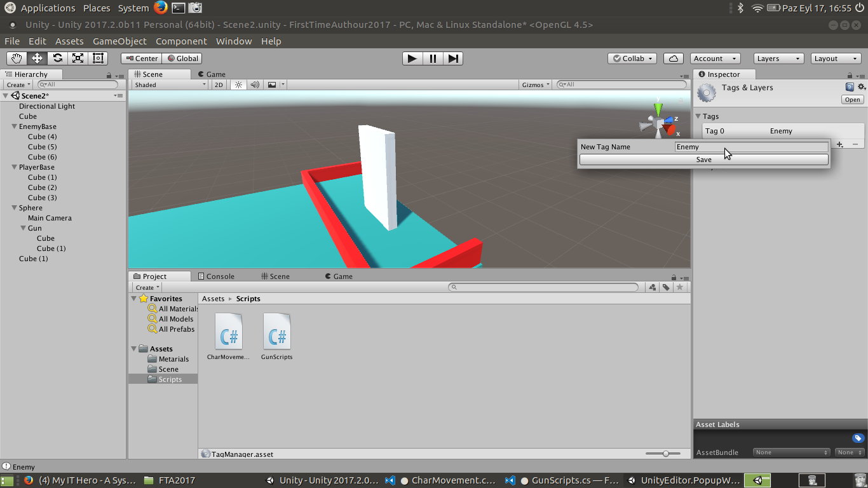Step forward one frame
The image size is (868, 488).
coord(453,58)
